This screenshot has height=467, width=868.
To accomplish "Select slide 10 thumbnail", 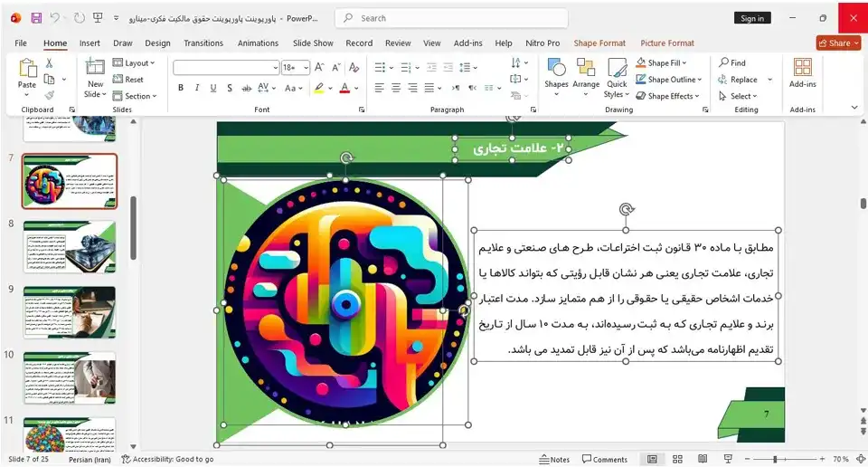I will 70,377.
